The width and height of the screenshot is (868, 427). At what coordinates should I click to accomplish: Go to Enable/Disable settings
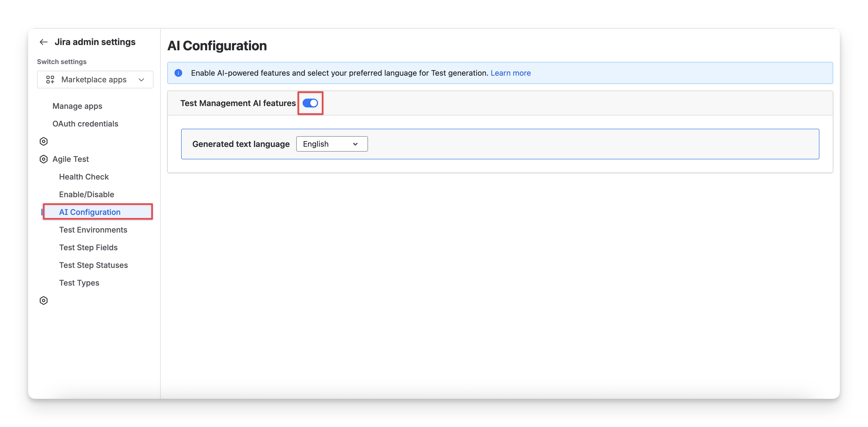[x=87, y=194]
